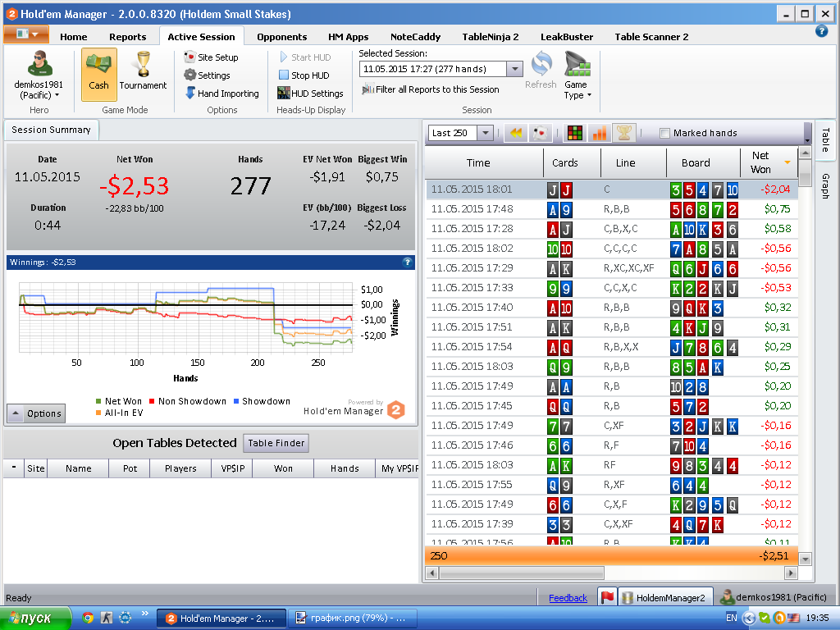Click the hands list scroll right arrow
The height and width of the screenshot is (630, 840).
click(x=791, y=573)
